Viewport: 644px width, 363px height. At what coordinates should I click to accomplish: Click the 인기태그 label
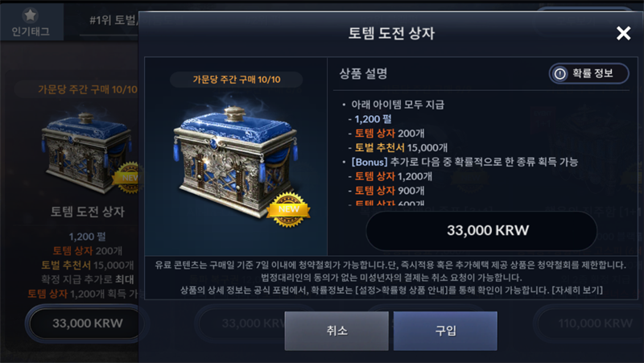point(31,31)
